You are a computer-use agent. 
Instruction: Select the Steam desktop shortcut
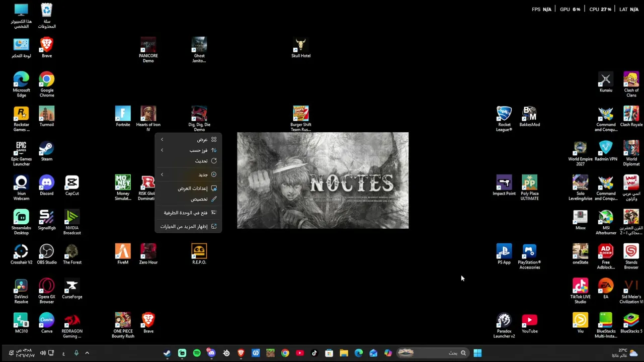point(47,151)
